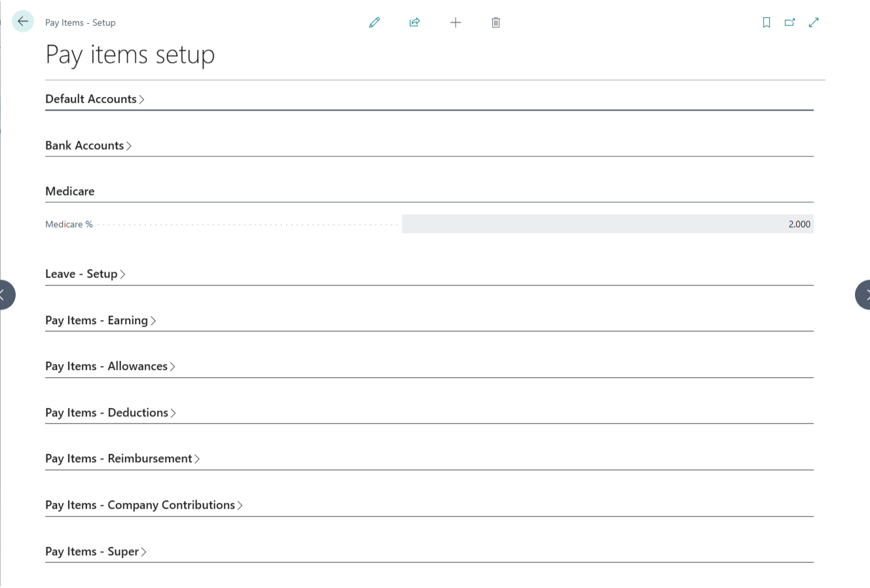Click the Medicare % value field

point(607,224)
